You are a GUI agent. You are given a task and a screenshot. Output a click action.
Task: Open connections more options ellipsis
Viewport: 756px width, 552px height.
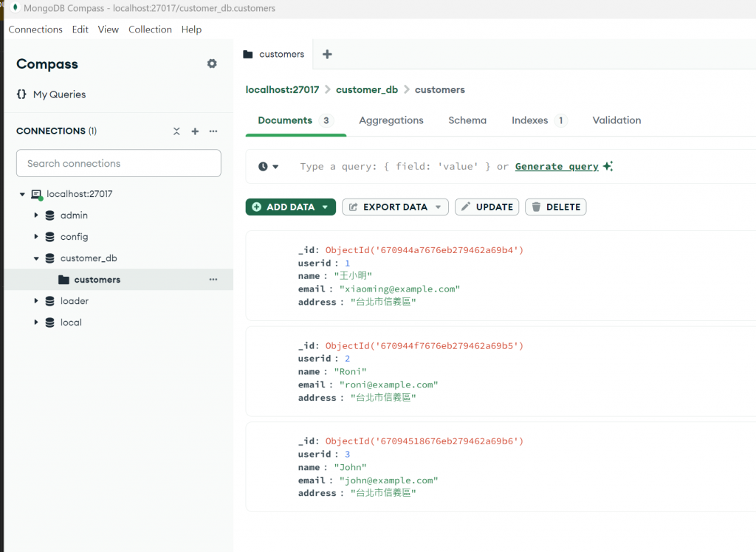[213, 131]
